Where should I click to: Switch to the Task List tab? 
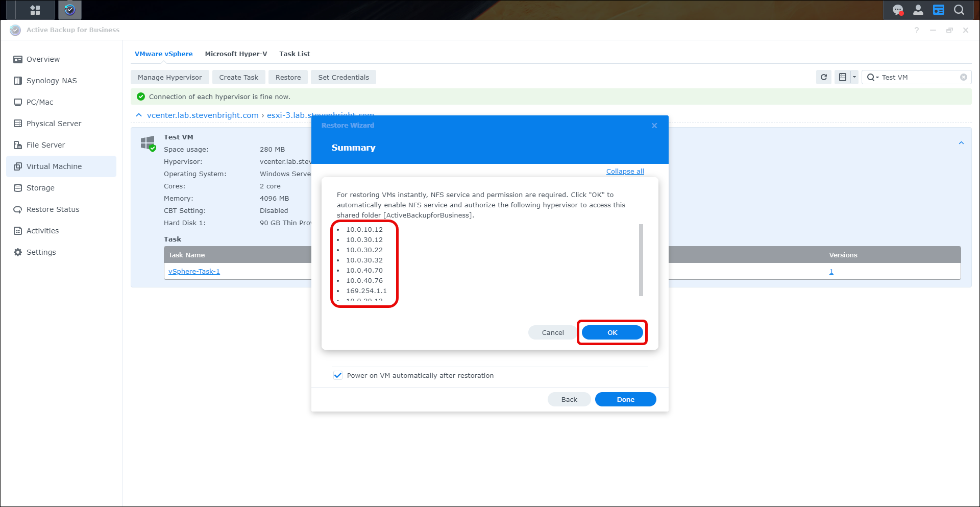click(x=295, y=54)
